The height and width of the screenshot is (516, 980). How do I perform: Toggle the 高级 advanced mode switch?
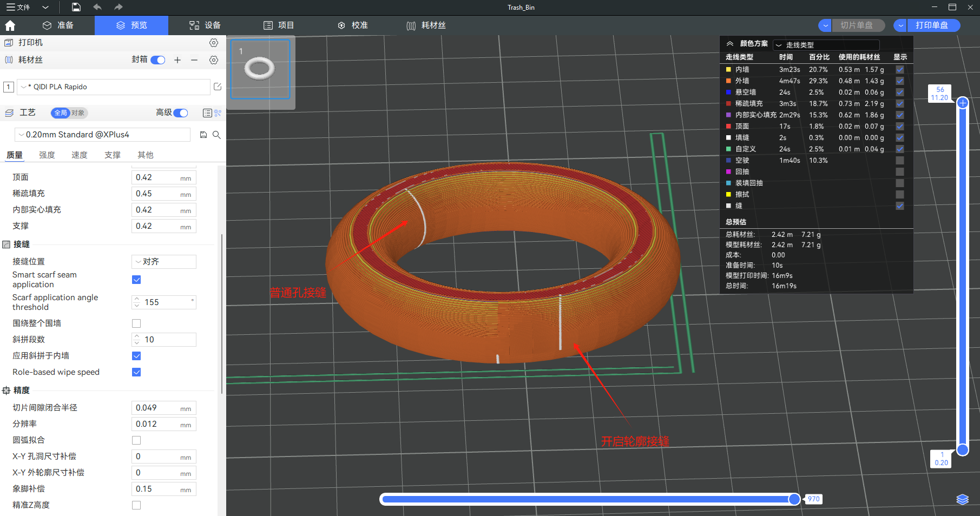181,113
